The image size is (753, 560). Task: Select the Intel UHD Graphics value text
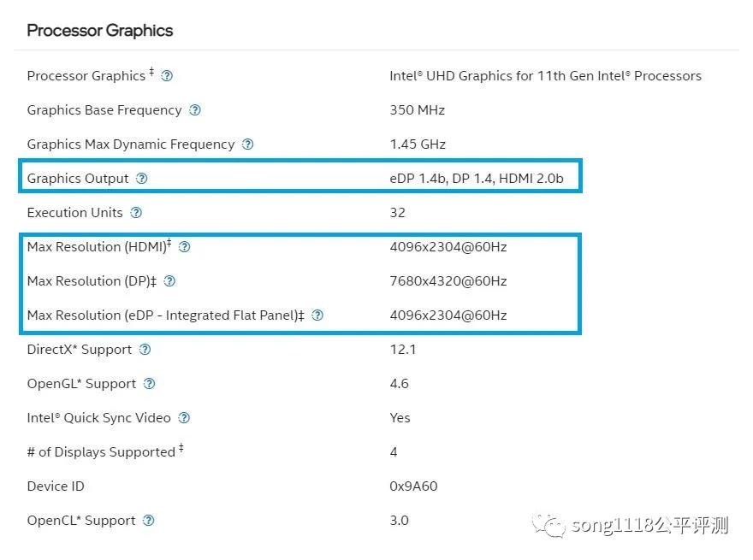[546, 76]
